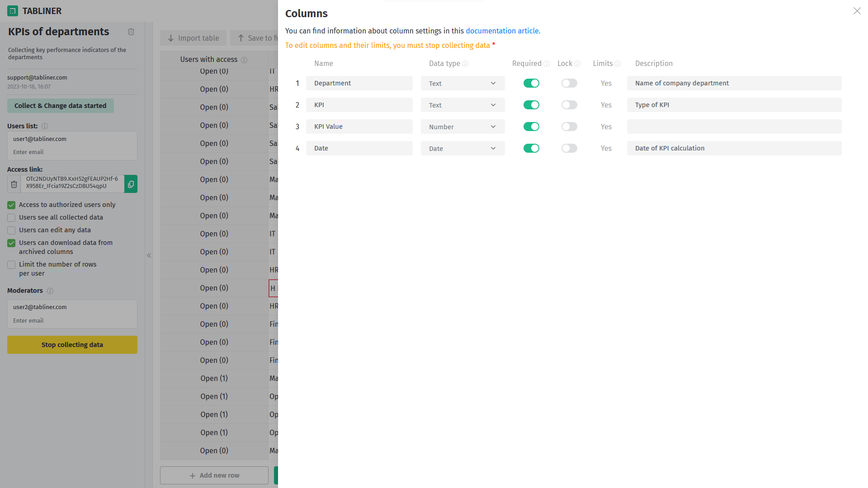This screenshot has height=488, width=868.
Task: Open data type dropdown for Department
Action: (462, 83)
